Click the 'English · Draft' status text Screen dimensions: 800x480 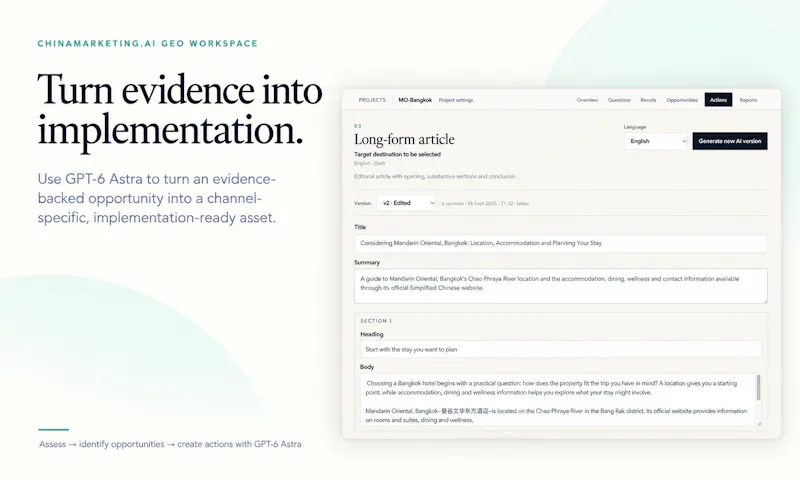(x=369, y=163)
